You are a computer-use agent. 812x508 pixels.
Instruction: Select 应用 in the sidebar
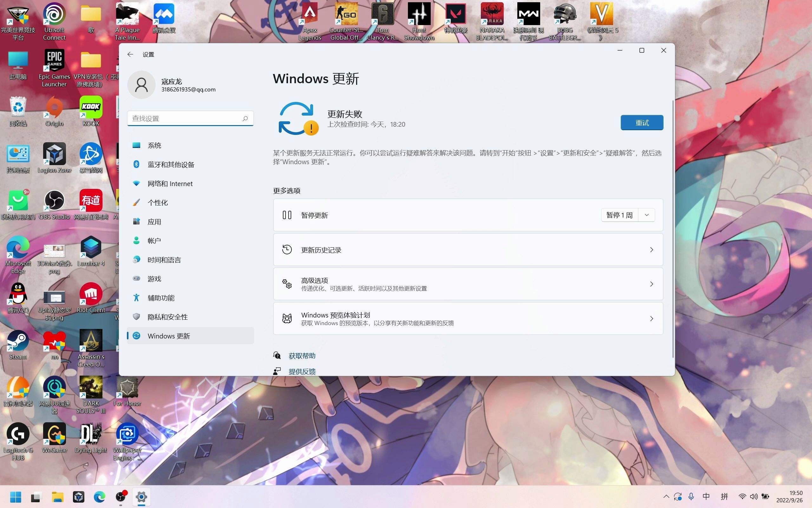[x=190, y=222]
